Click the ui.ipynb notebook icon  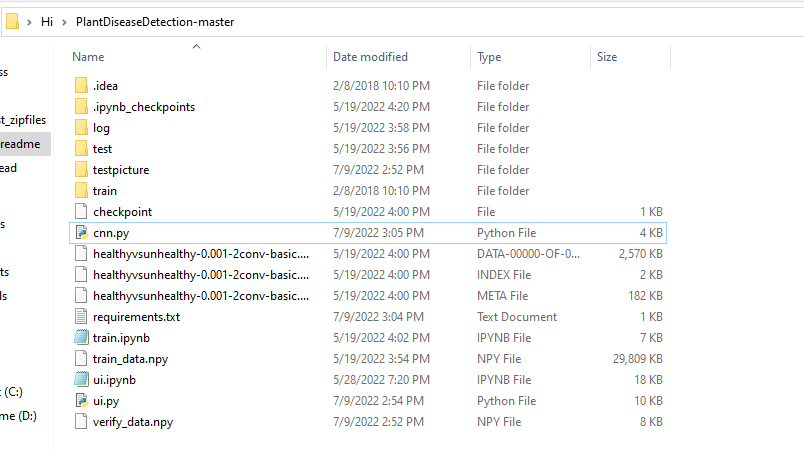pyautogui.click(x=81, y=380)
